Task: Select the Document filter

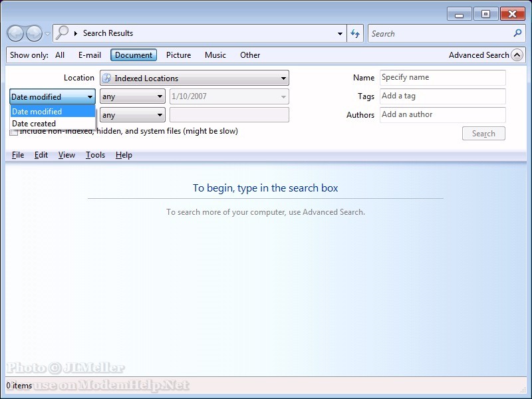Action: coord(134,55)
